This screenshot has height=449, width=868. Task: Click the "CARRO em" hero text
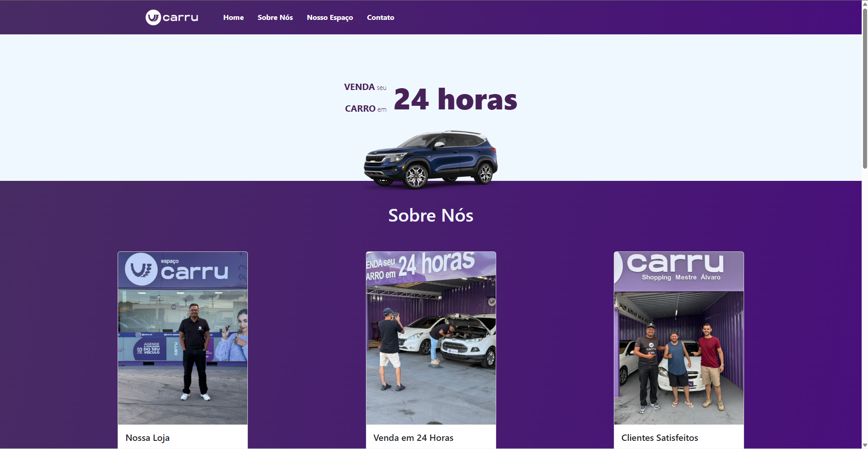[x=365, y=109]
